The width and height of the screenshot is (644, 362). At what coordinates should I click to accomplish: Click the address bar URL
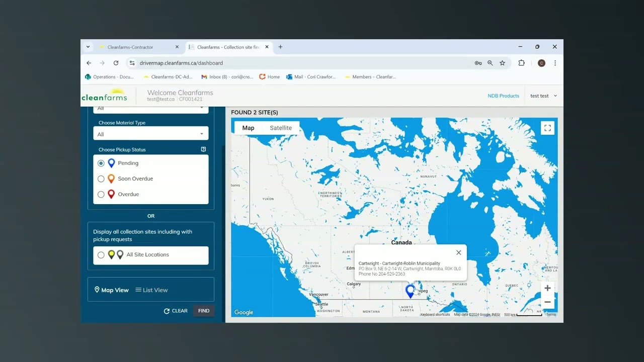181,63
